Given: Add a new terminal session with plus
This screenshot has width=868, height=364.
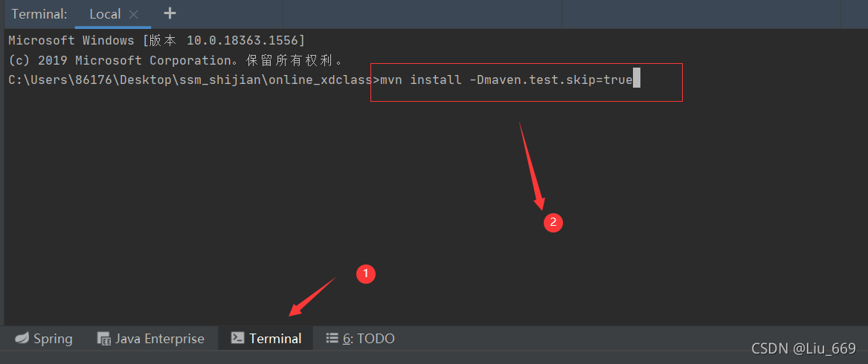Looking at the screenshot, I should tap(170, 13).
